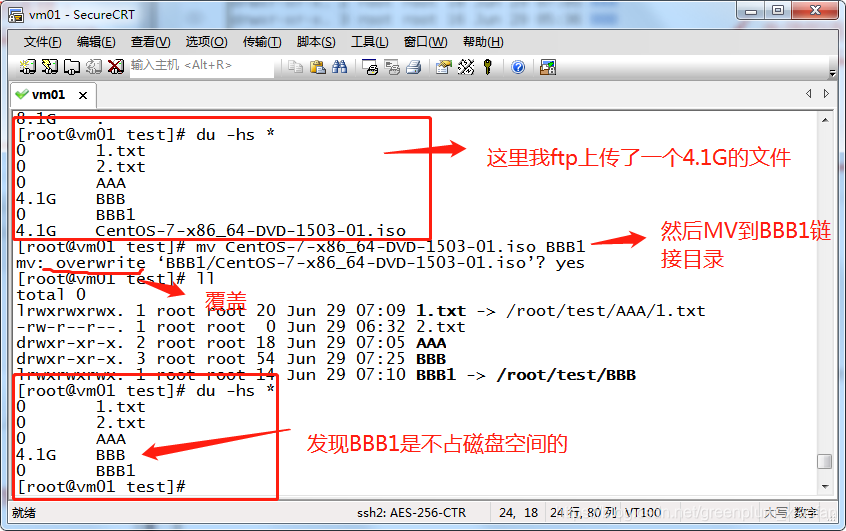Click the CentOS-7-x86_64-DVD-1503-01.iso line in first du output
This screenshot has width=846, height=531.
click(211, 231)
